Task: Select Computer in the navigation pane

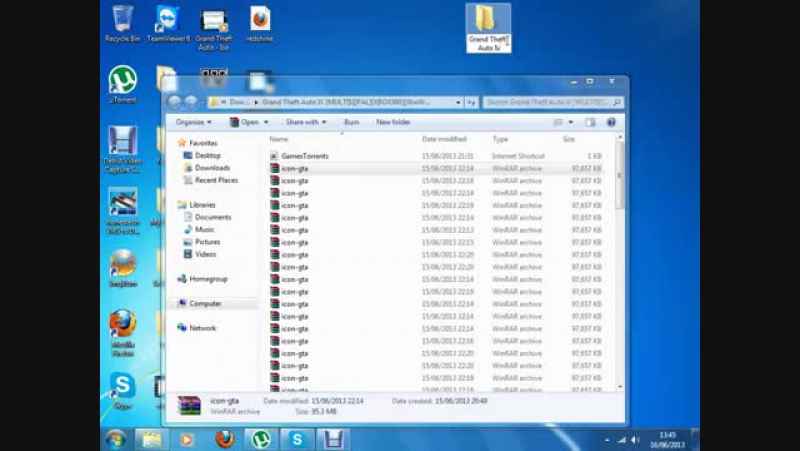Action: click(199, 304)
